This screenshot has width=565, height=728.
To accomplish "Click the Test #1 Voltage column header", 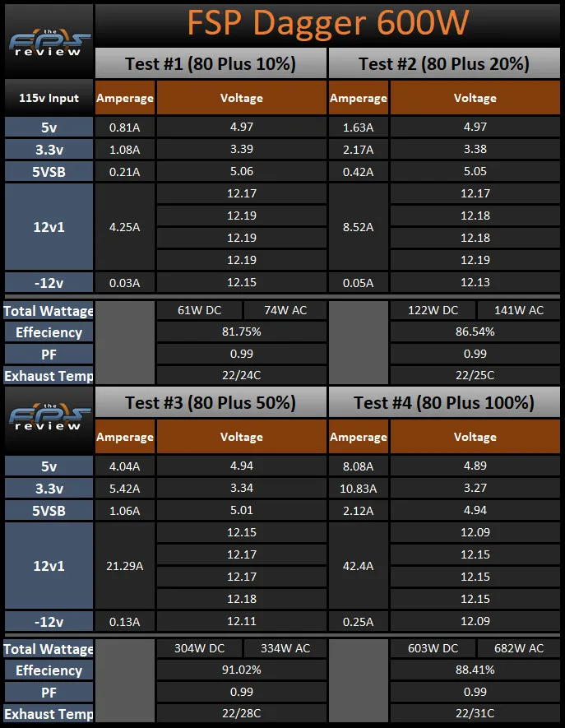I will (242, 98).
